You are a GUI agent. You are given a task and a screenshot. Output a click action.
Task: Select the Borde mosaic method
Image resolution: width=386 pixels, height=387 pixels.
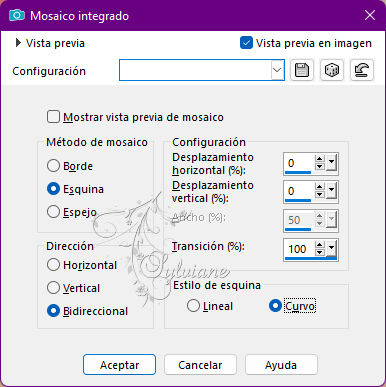pos(53,166)
